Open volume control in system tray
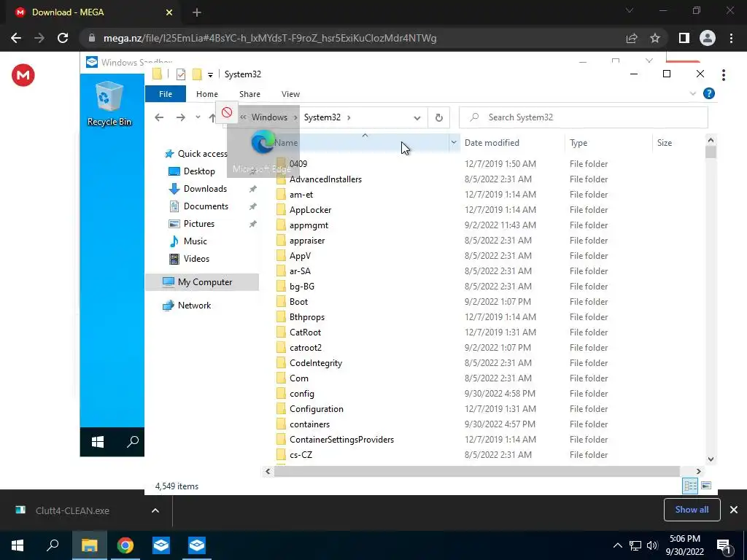This screenshot has width=747, height=560. click(652, 545)
